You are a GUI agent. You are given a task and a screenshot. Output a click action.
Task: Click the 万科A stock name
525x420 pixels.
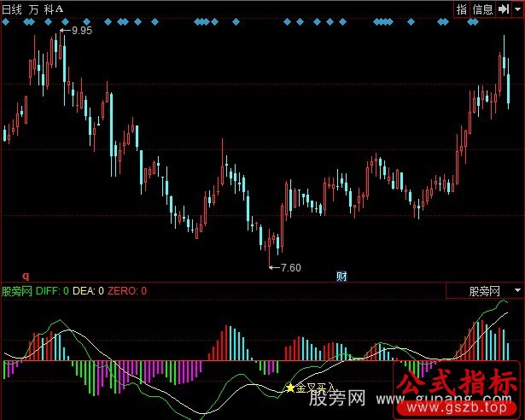point(47,9)
